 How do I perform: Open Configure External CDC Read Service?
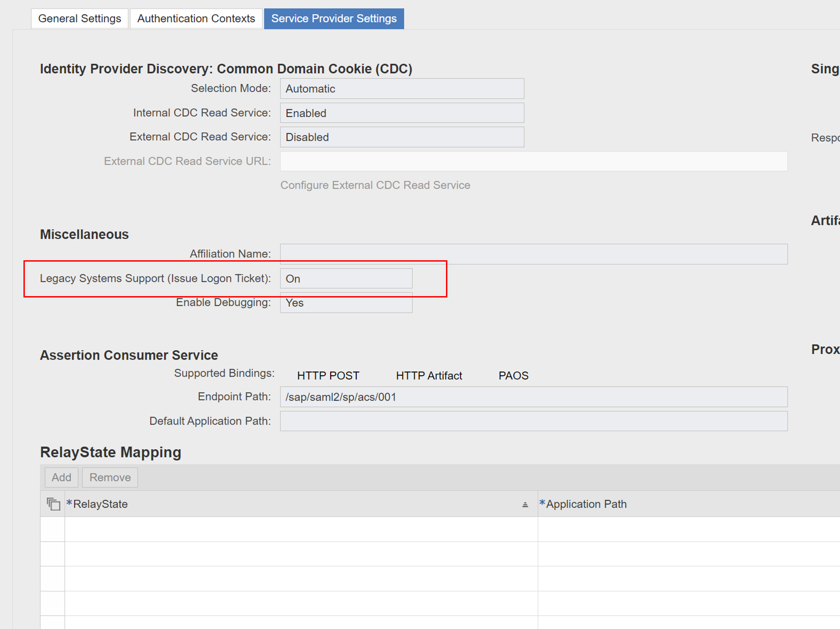[375, 185]
